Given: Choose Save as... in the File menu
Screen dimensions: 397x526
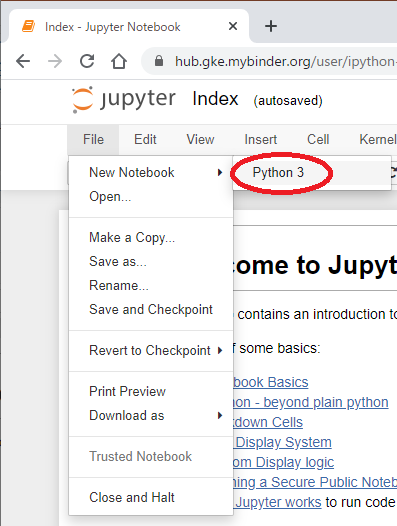Looking at the screenshot, I should pos(151,261).
